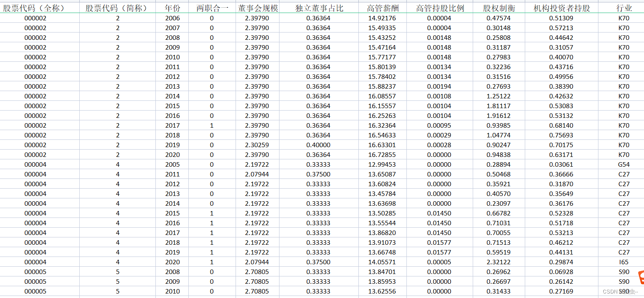644x298 pixels.
Task: Click the cell with value 0.00029
Action: [439, 135]
